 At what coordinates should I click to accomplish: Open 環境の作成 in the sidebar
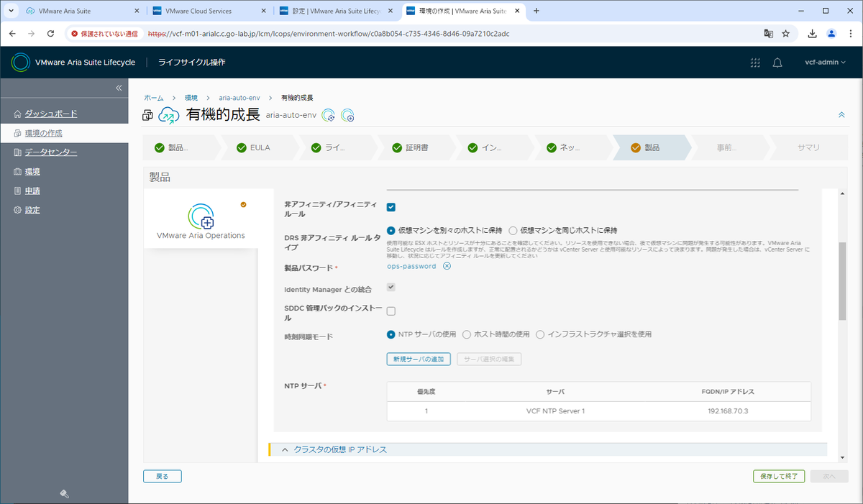43,133
